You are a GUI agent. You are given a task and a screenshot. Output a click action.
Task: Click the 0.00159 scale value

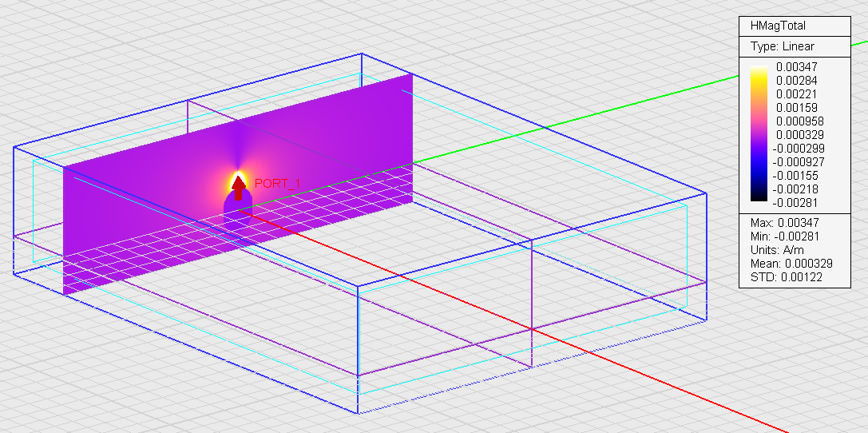point(797,107)
